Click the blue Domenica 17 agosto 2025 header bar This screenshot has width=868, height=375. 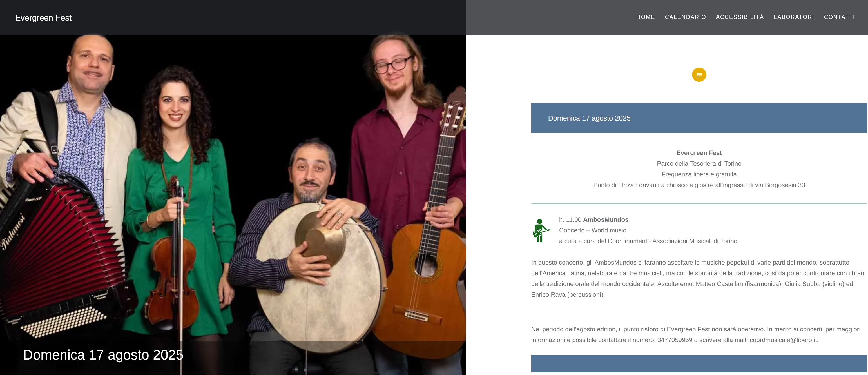pyautogui.click(x=699, y=118)
